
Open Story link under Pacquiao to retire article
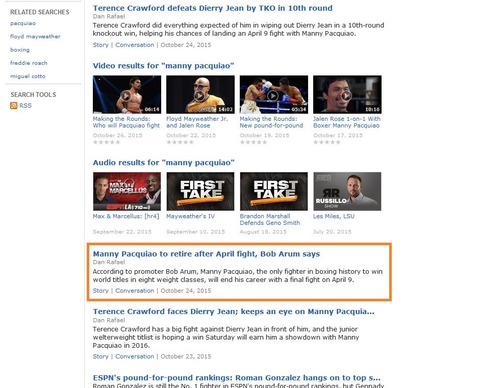[101, 291]
